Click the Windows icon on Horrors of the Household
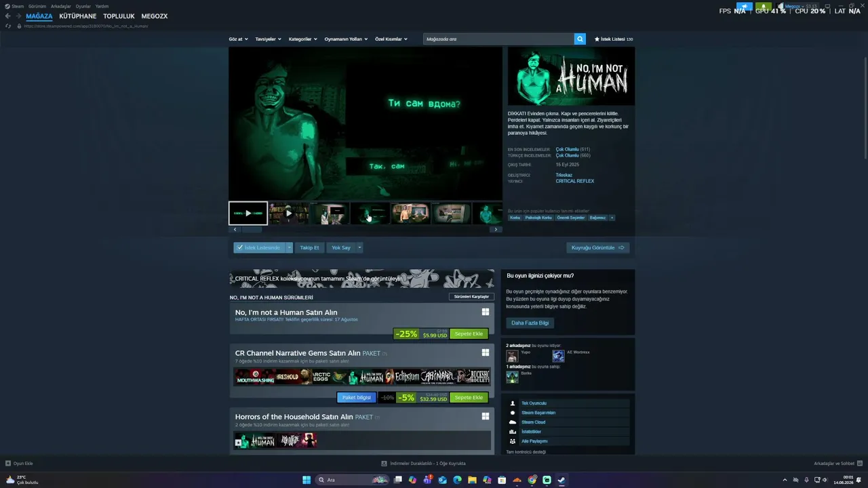Image resolution: width=868 pixels, height=488 pixels. [486, 416]
